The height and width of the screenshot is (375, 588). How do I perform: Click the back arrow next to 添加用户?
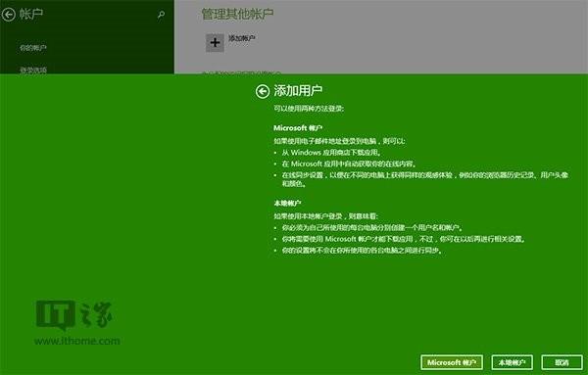(x=262, y=91)
